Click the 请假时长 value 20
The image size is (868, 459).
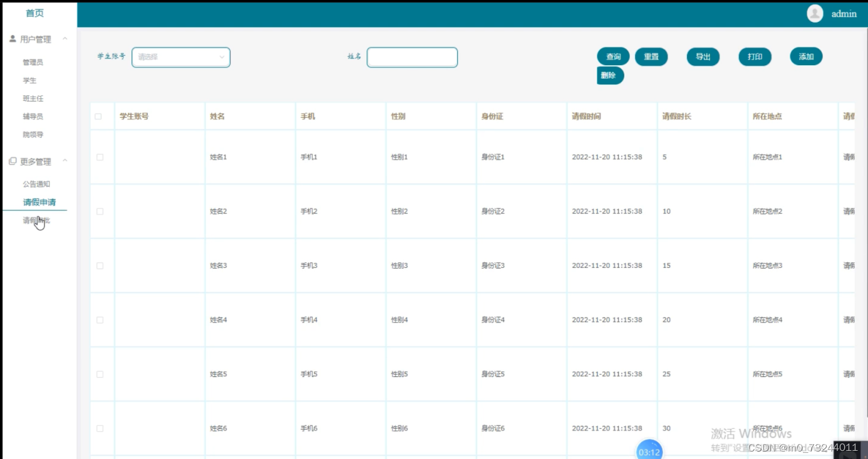point(666,320)
